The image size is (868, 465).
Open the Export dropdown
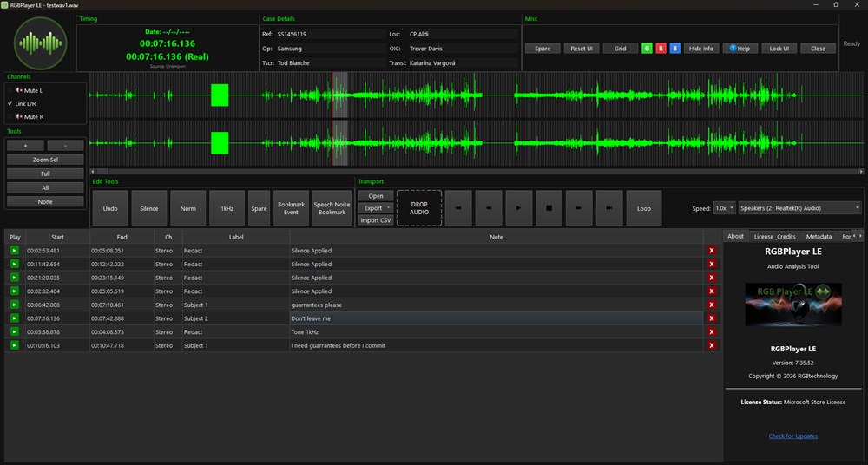pos(376,208)
